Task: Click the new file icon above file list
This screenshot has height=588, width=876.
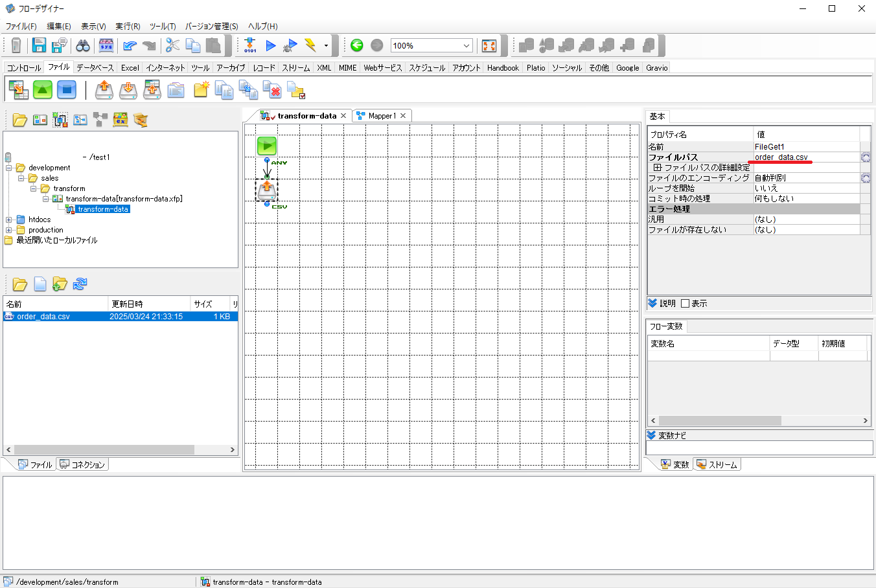Action: point(40,284)
